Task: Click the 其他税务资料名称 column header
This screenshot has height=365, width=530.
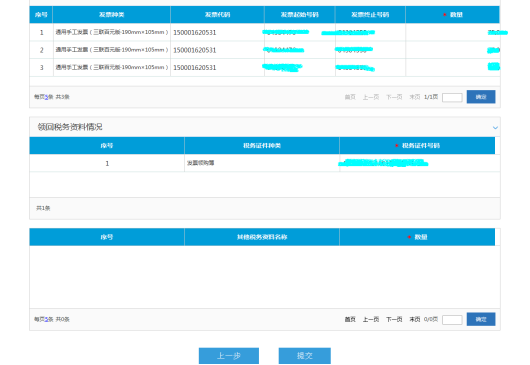Action: (x=262, y=237)
